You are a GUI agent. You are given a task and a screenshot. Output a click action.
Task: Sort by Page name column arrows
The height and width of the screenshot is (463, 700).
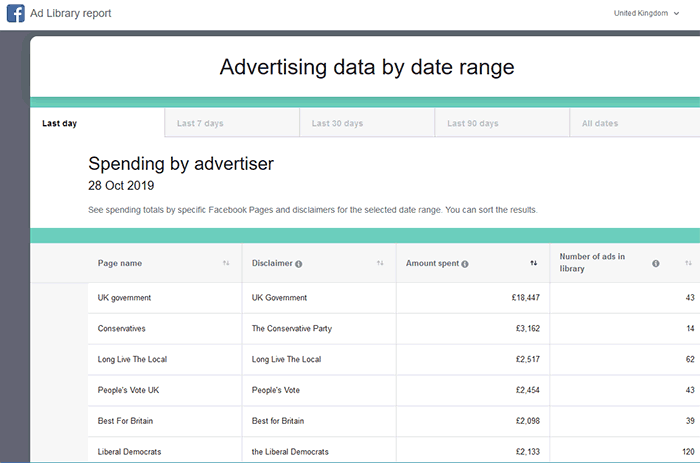226,263
